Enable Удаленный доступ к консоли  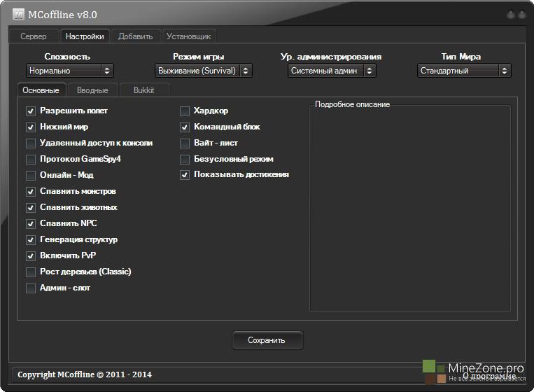click(x=31, y=143)
